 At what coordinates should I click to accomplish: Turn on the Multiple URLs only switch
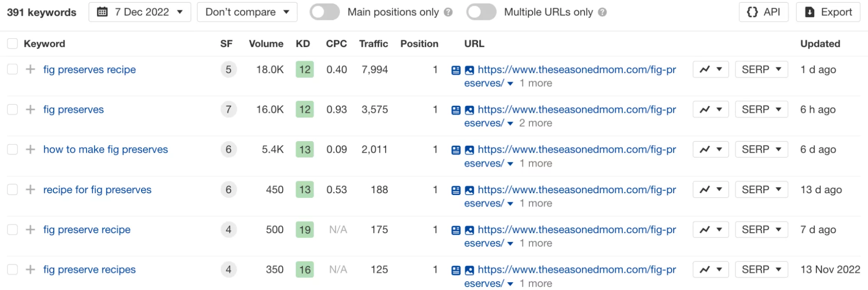(x=481, y=12)
